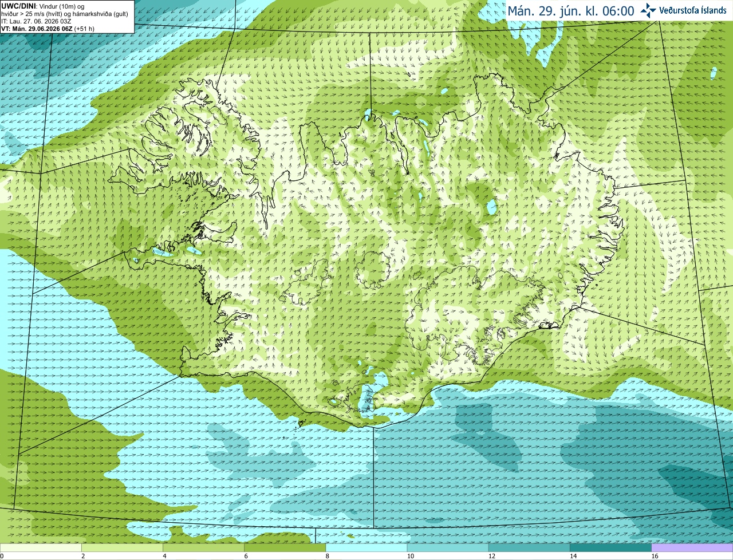Pick the 10–12 turquoise legend swatch

[x=448, y=548]
